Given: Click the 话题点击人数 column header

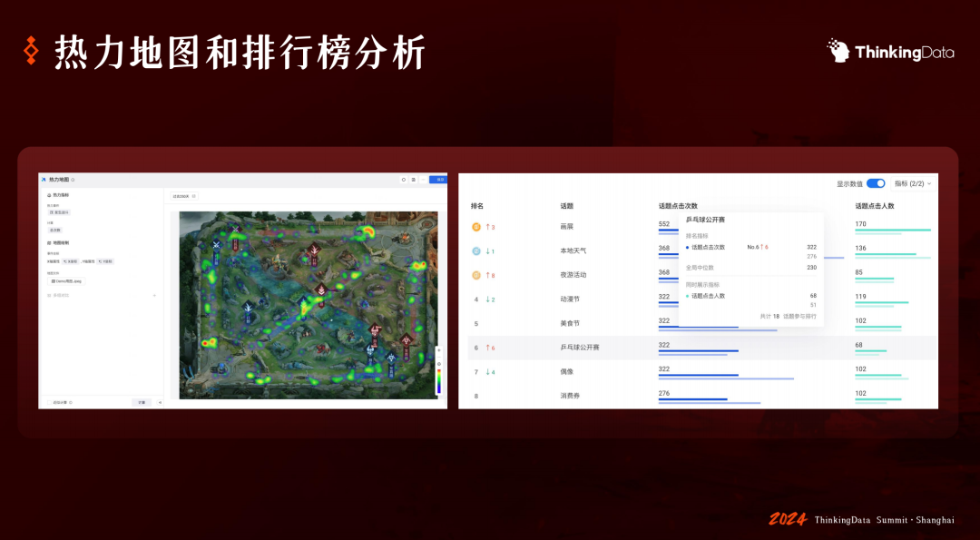Looking at the screenshot, I should coord(875,206).
